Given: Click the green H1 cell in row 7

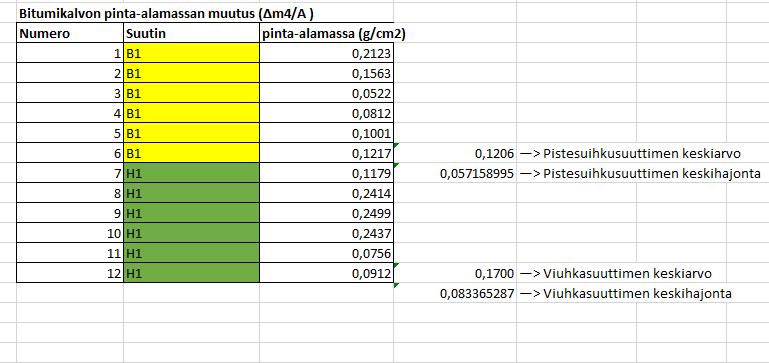Looking at the screenshot, I should [x=191, y=173].
